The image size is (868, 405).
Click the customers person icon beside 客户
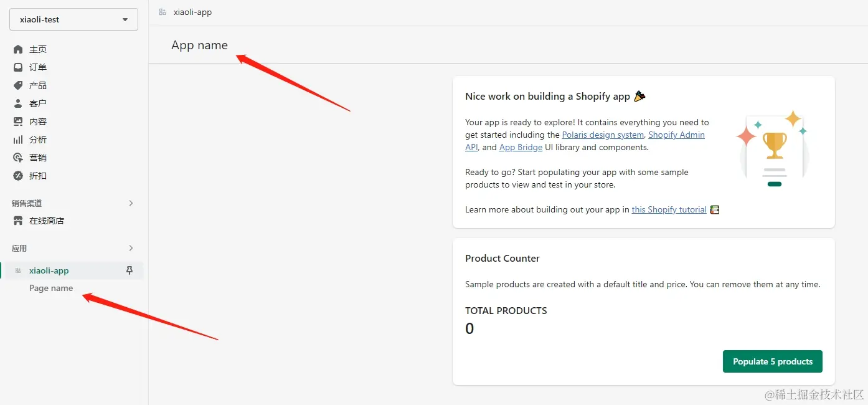pos(18,103)
